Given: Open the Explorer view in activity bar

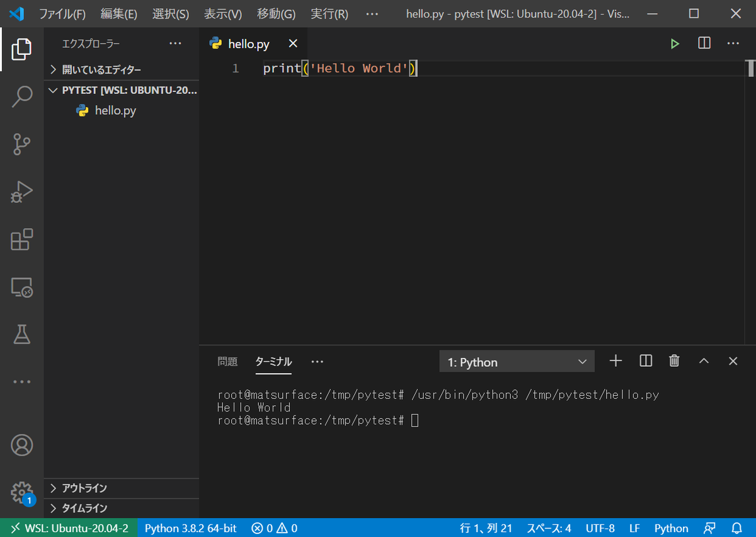Looking at the screenshot, I should 21,49.
